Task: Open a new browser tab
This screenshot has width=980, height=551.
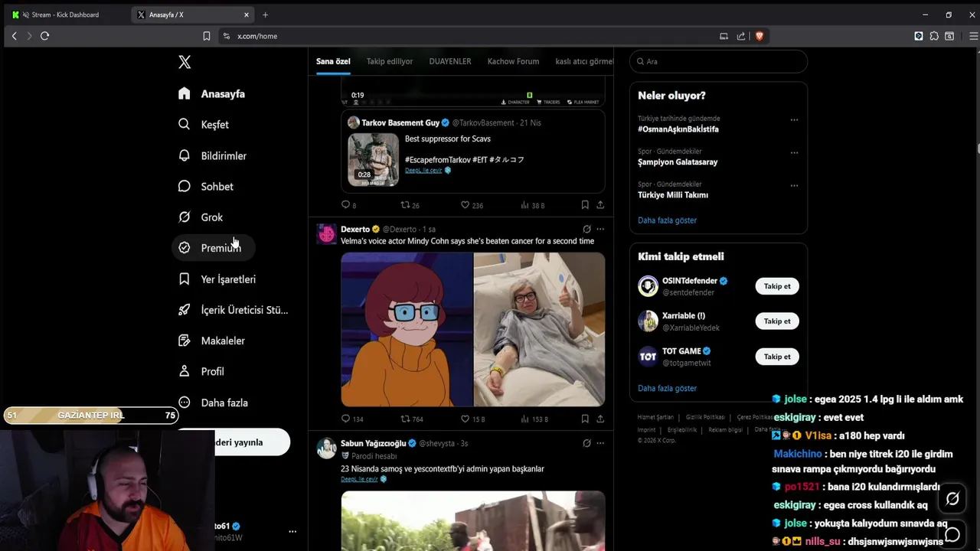Action: (x=265, y=15)
